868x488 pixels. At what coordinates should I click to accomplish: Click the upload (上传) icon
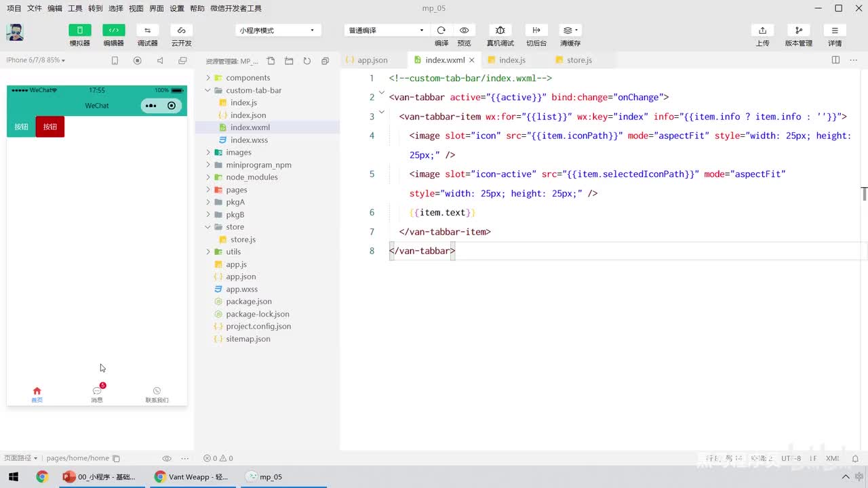(x=762, y=30)
